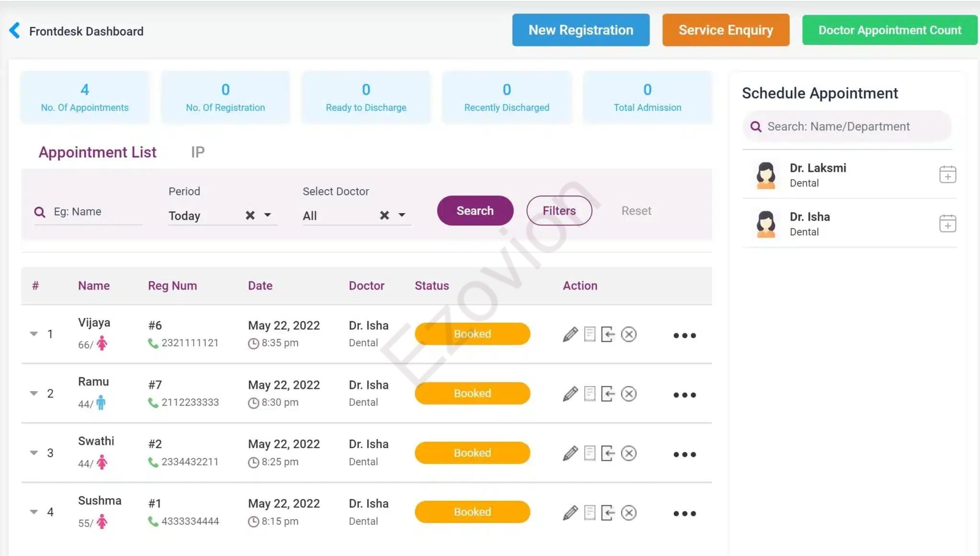Click the back arrow beside Frontdesk Dashboard
This screenshot has height=556, width=980.
click(15, 31)
